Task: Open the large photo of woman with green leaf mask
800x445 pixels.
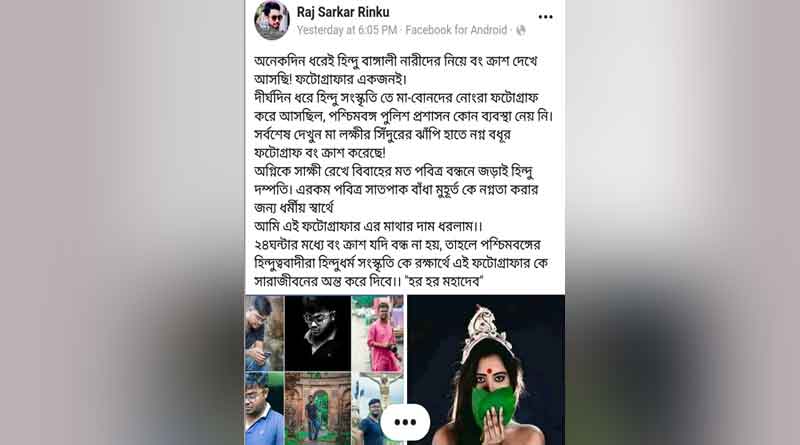Action: [x=486, y=370]
